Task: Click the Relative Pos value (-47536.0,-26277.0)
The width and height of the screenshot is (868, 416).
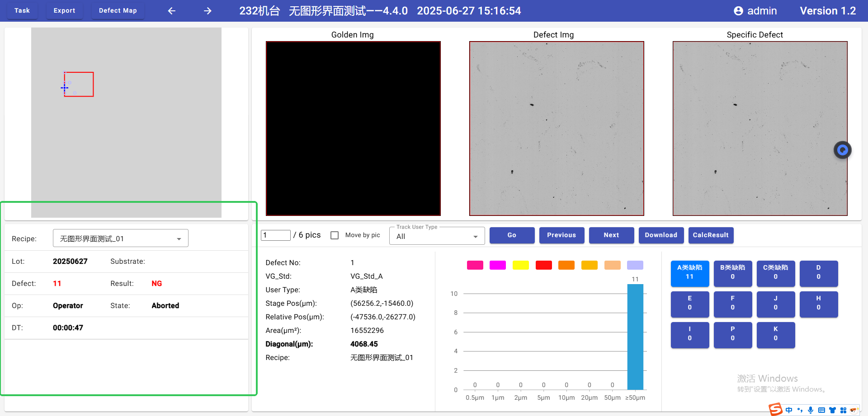Action: point(383,317)
